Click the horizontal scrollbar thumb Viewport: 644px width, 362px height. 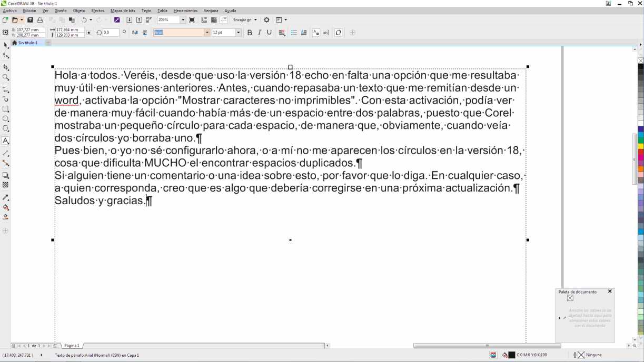tap(487, 346)
